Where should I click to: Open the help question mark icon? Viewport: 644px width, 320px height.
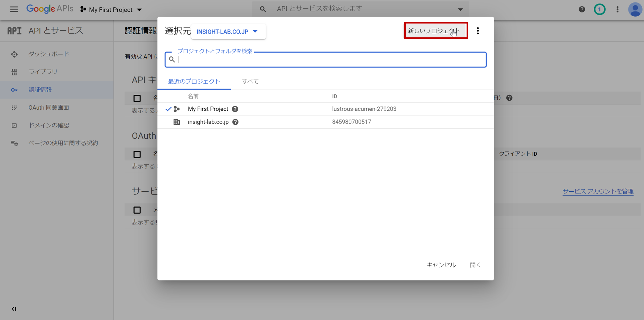tap(582, 9)
